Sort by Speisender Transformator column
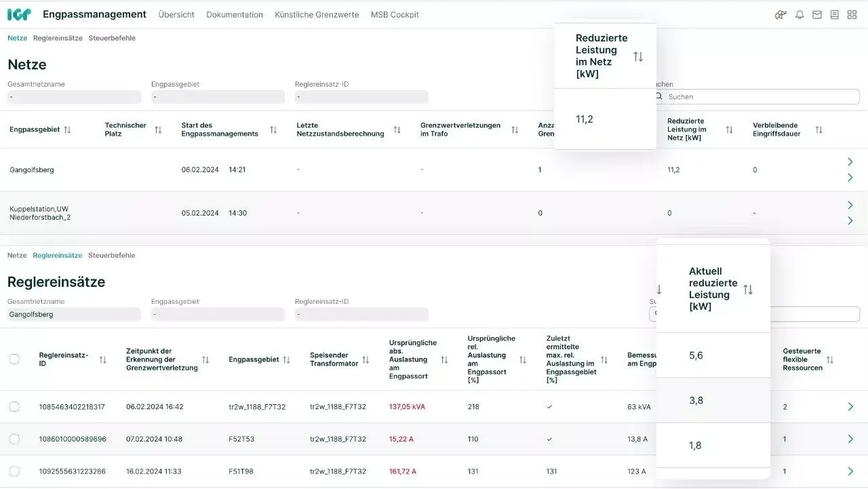The height and width of the screenshot is (489, 868). click(x=366, y=360)
